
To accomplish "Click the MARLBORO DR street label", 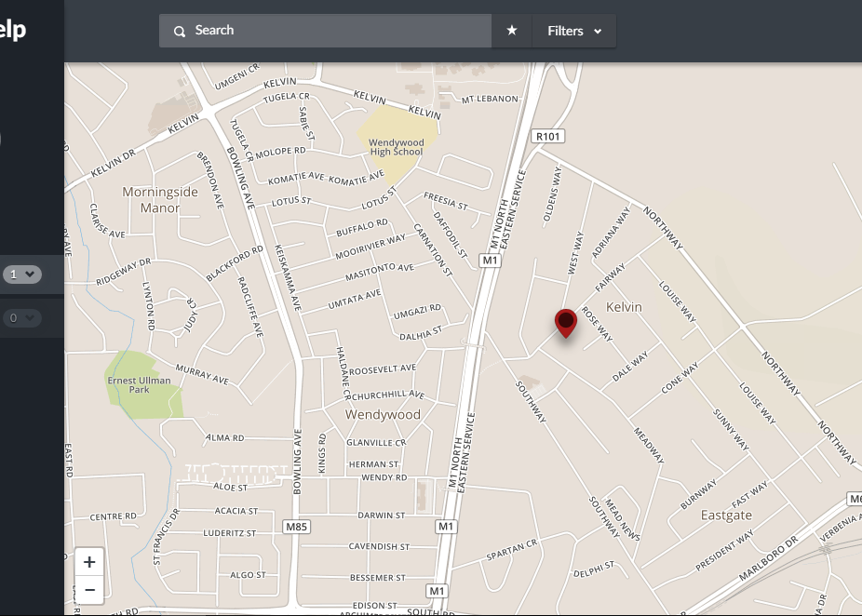I will coord(768,559).
